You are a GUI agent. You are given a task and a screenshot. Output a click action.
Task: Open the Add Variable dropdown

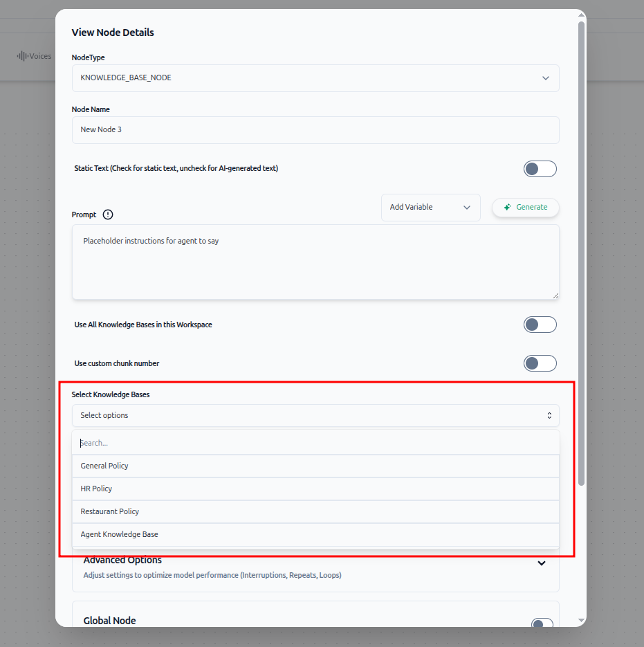(x=430, y=208)
